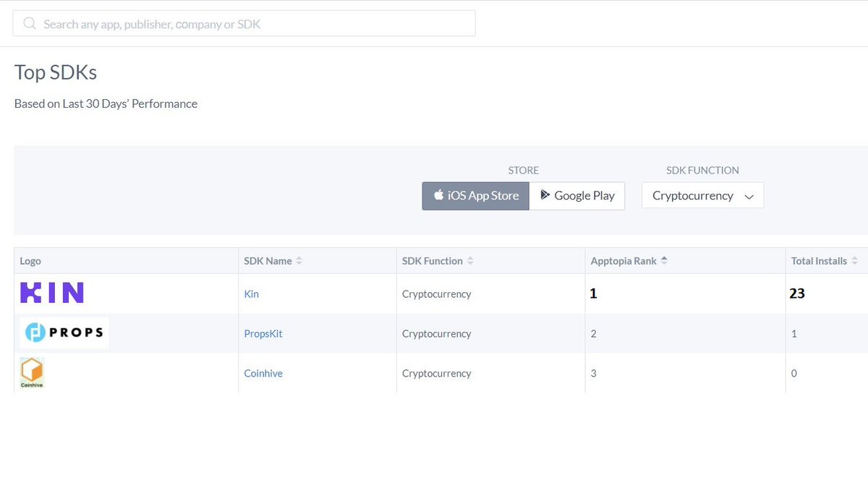Select Kin's Cryptocurrency function cell

point(436,294)
